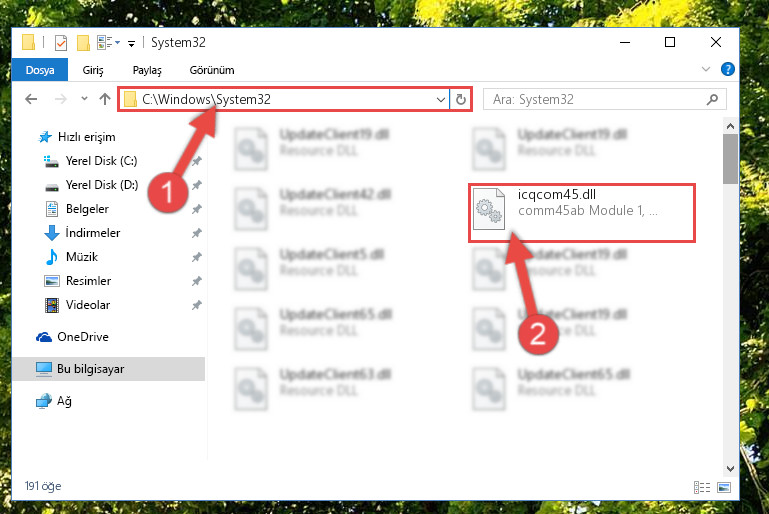Image resolution: width=769 pixels, height=514 pixels.
Task: Toggle the pin next to Videolar
Action: [x=197, y=305]
